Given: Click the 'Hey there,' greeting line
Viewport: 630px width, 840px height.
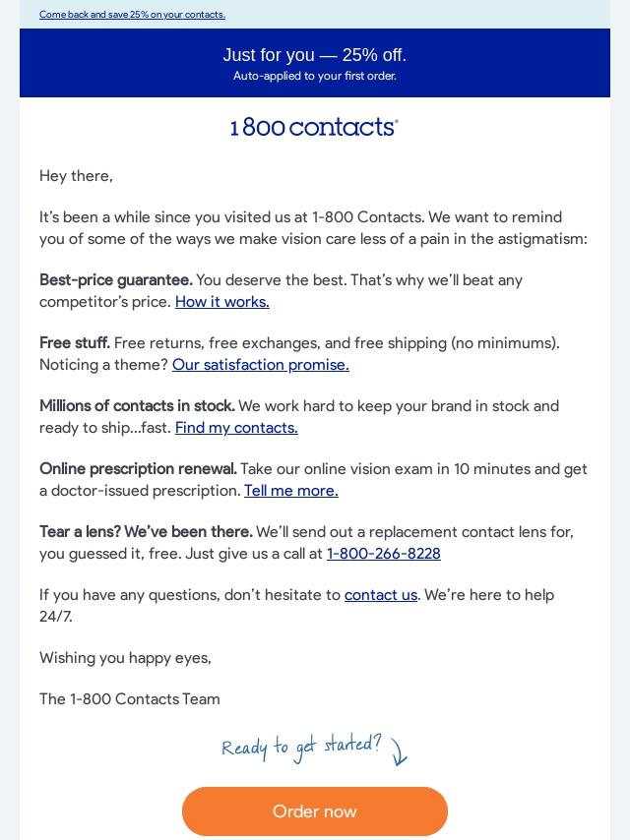Looking at the screenshot, I should (x=76, y=176).
